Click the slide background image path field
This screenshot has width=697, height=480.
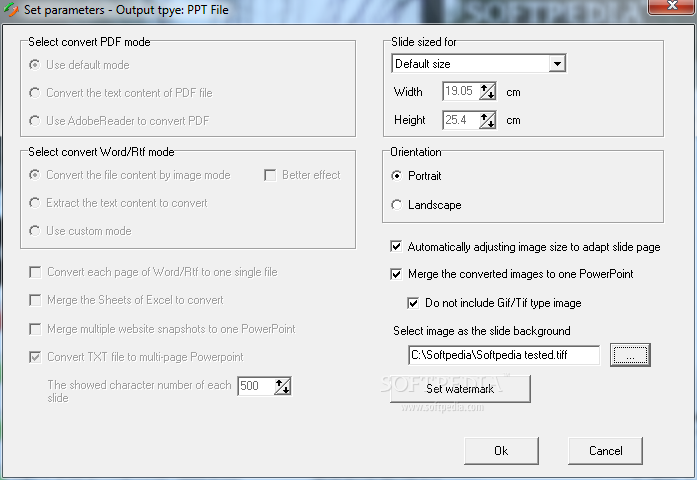504,355
